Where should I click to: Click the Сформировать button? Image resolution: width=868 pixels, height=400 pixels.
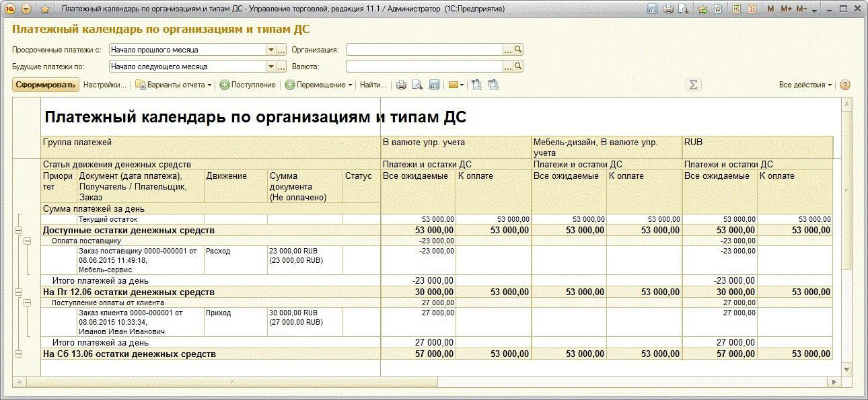(46, 85)
